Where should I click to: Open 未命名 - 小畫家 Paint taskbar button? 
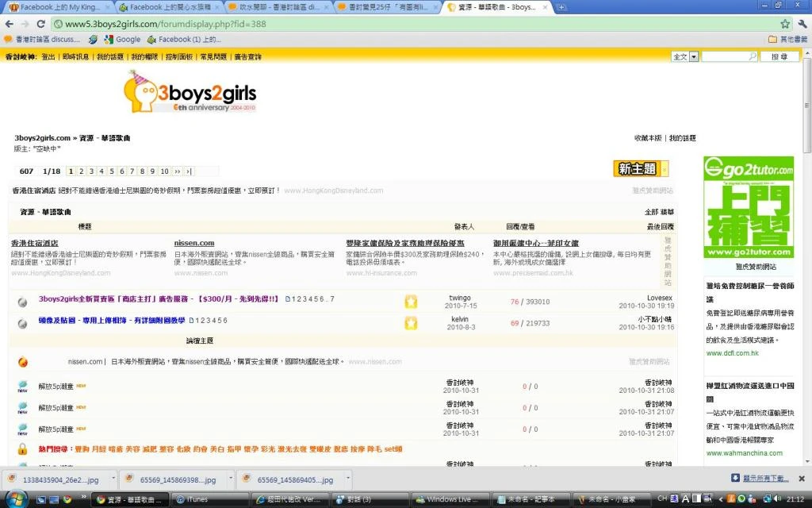click(x=611, y=499)
